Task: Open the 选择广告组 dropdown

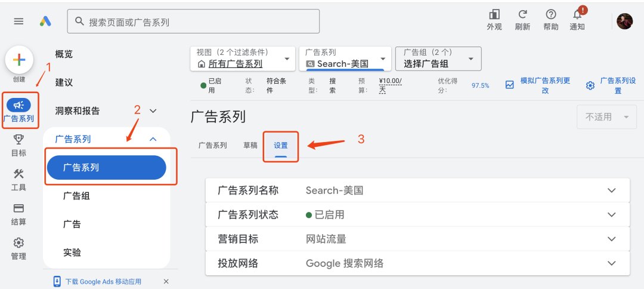Action: tap(438, 59)
